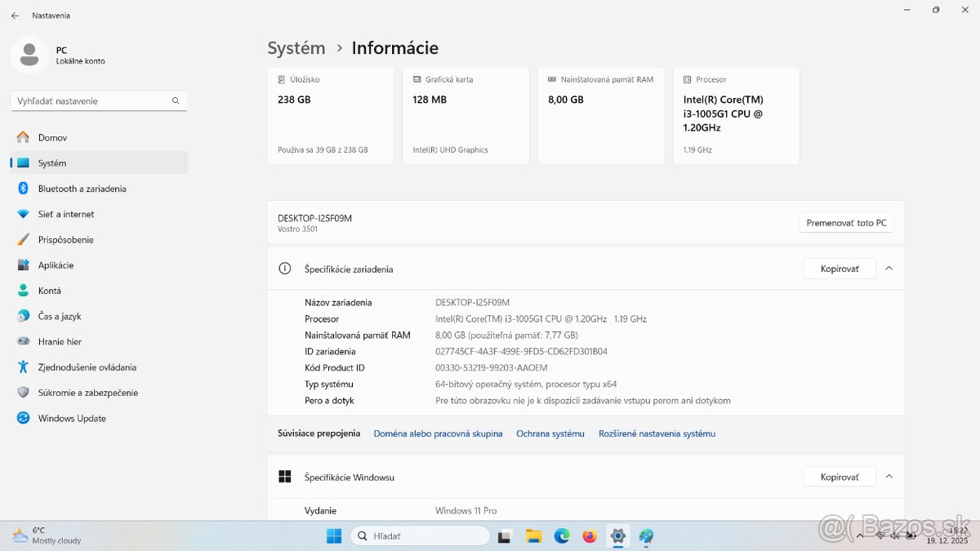Viewport: 980px width, 551px height.
Task: Open Bluetooth a zariadenia from the sidebar icon
Action: [23, 189]
